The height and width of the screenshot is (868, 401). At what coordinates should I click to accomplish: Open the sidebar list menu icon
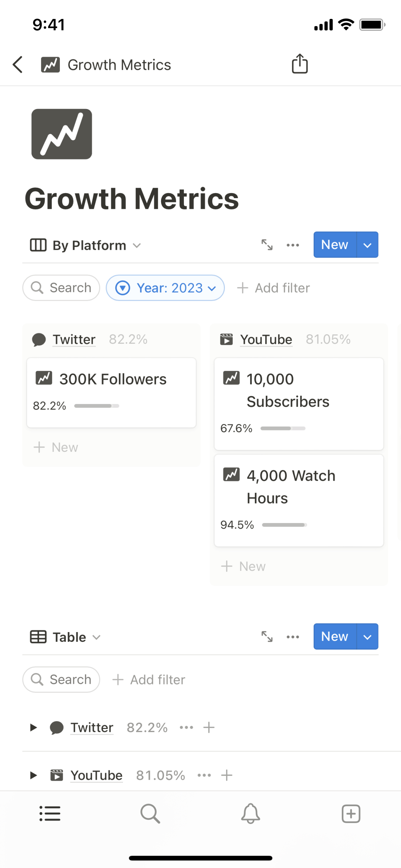click(x=50, y=813)
